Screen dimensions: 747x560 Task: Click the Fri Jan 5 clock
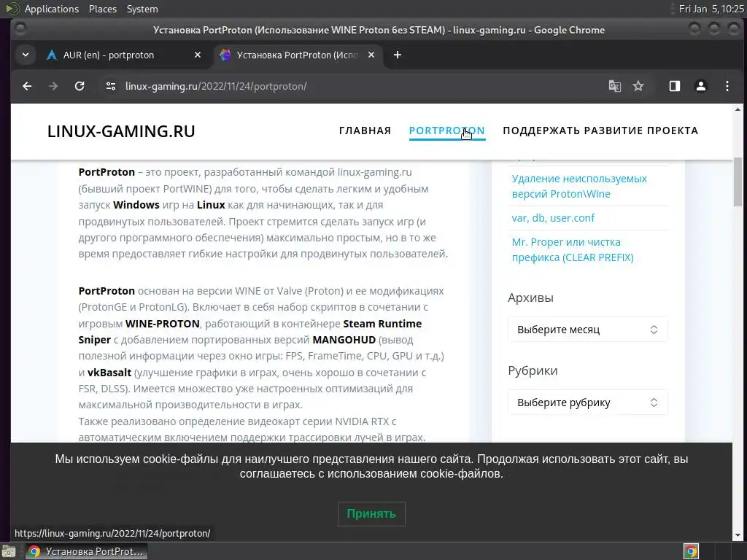[711, 9]
